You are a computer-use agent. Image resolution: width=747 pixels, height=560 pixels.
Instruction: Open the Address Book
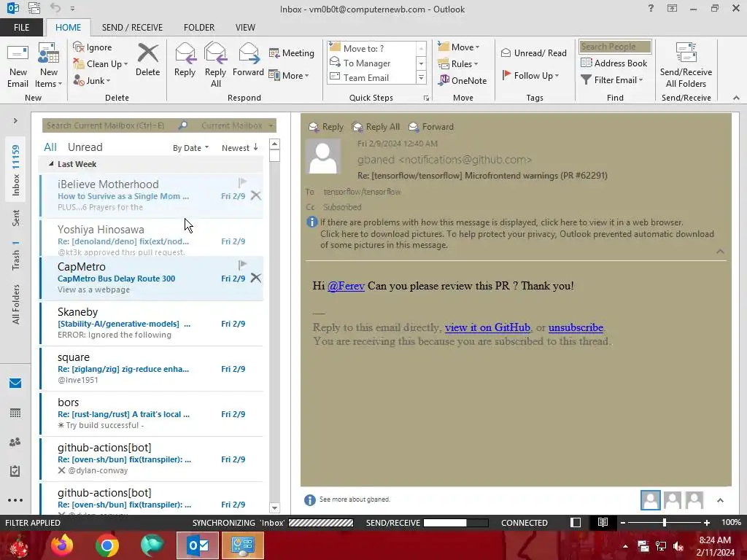[614, 63]
